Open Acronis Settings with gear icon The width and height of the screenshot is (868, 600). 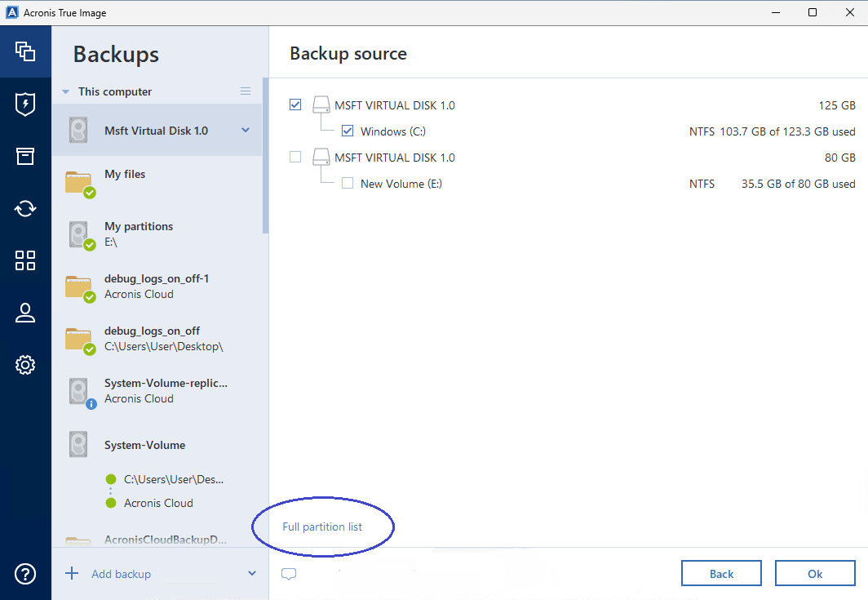[x=25, y=365]
